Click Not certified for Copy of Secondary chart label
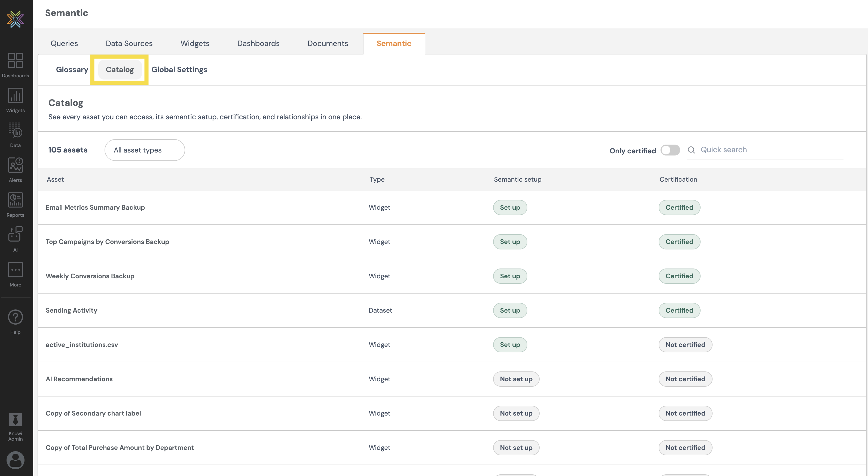The height and width of the screenshot is (476, 868). [685, 413]
